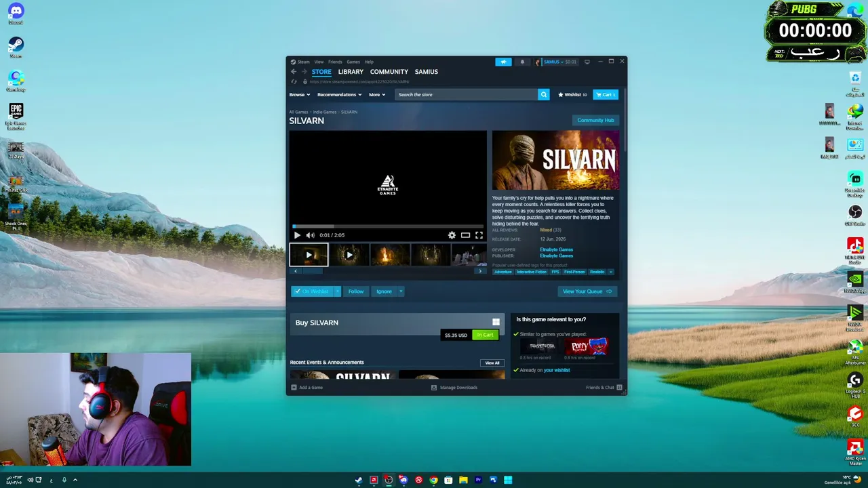Click the Indie Games breadcrumb link
Viewport: 868px width, 488px height.
tap(325, 112)
